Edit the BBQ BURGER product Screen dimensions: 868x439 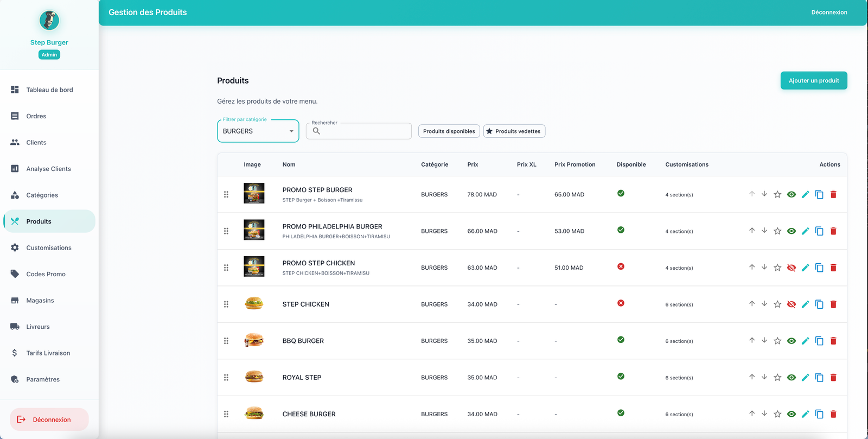click(805, 341)
